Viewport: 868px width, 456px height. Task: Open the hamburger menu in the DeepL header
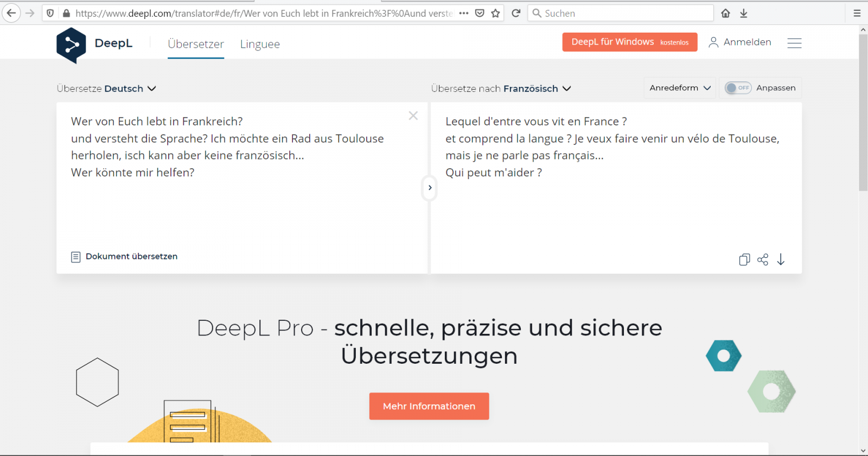point(794,43)
